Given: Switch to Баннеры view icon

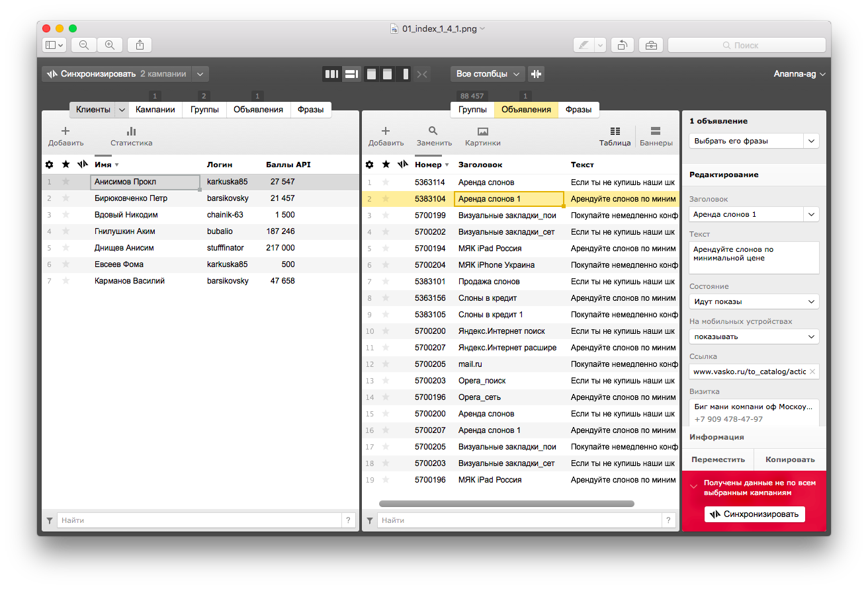Looking at the screenshot, I should point(656,132).
